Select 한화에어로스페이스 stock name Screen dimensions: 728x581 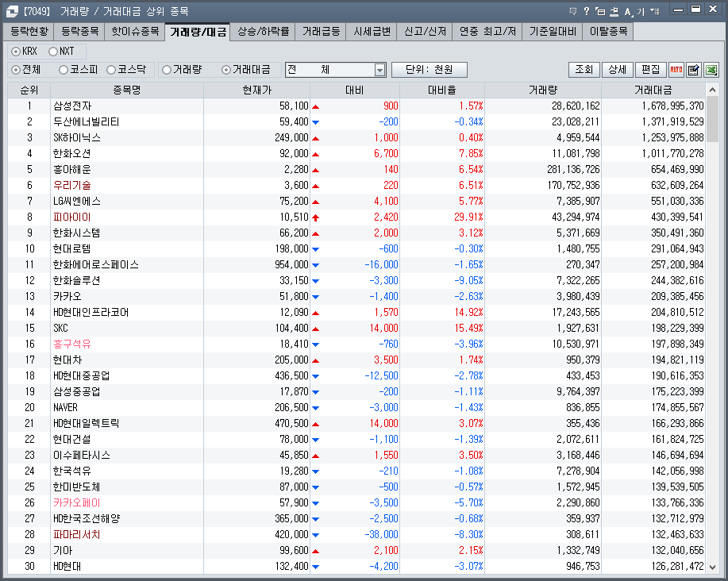[95, 265]
